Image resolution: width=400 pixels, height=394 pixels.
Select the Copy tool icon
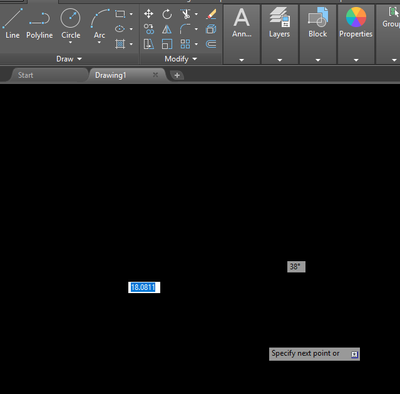[149, 29]
